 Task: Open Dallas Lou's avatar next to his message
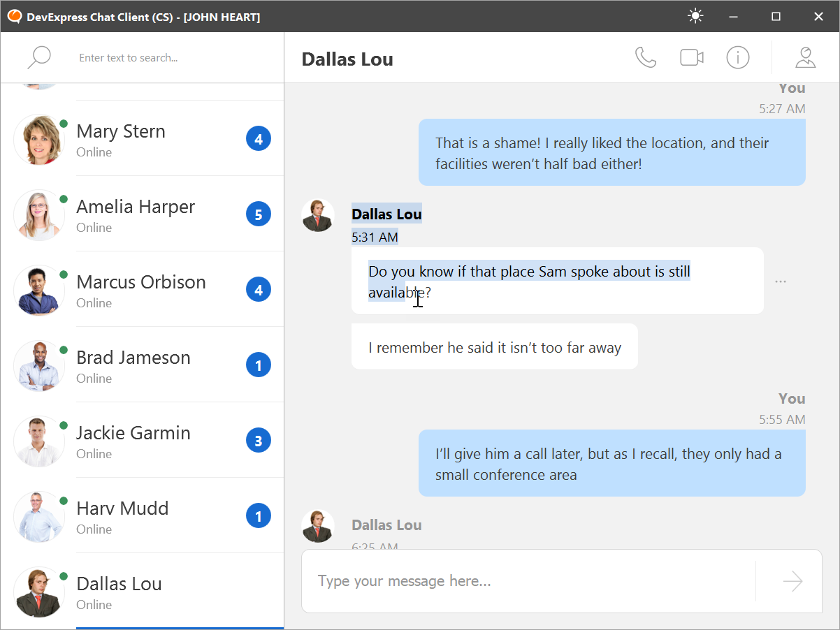click(318, 215)
